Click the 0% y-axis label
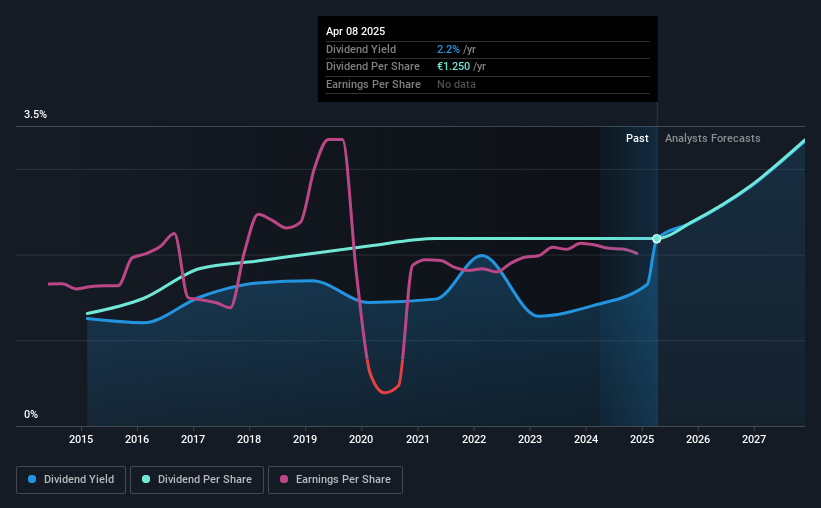 click(31, 414)
